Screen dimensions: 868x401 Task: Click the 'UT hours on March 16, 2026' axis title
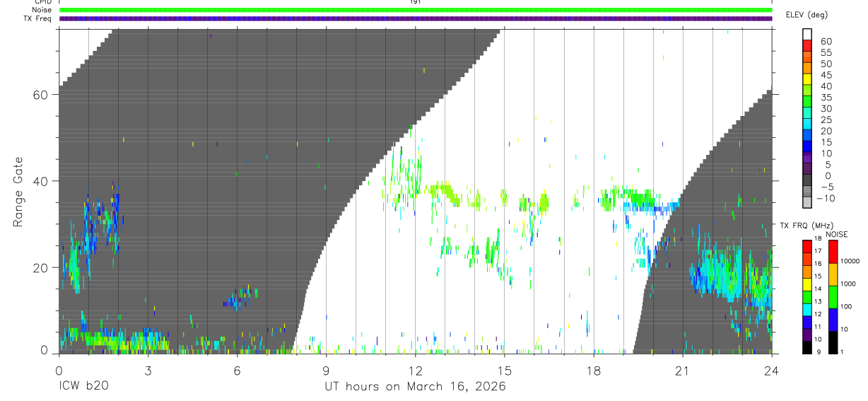click(415, 387)
